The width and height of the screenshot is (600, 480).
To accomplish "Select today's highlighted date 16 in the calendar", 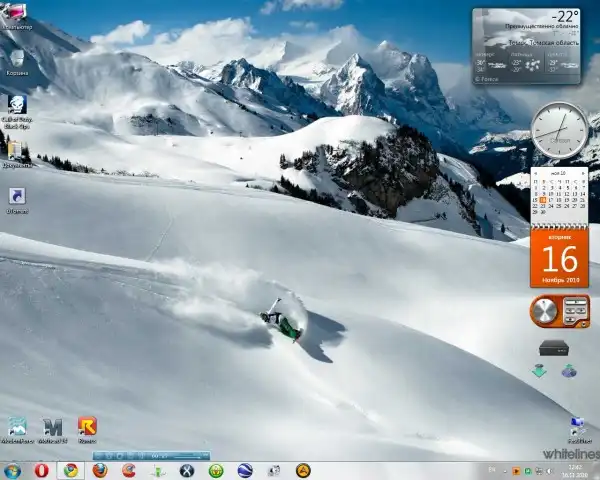I will pos(543,200).
